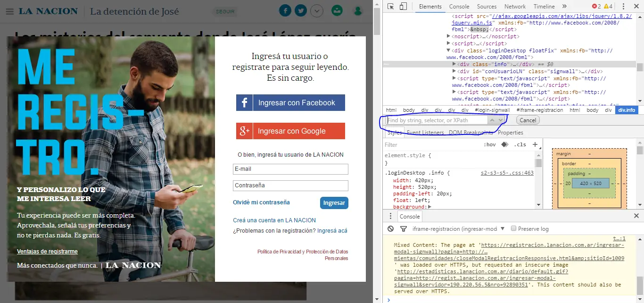Follow the Ingresá acá link
The width and height of the screenshot is (644, 303).
(x=332, y=231)
